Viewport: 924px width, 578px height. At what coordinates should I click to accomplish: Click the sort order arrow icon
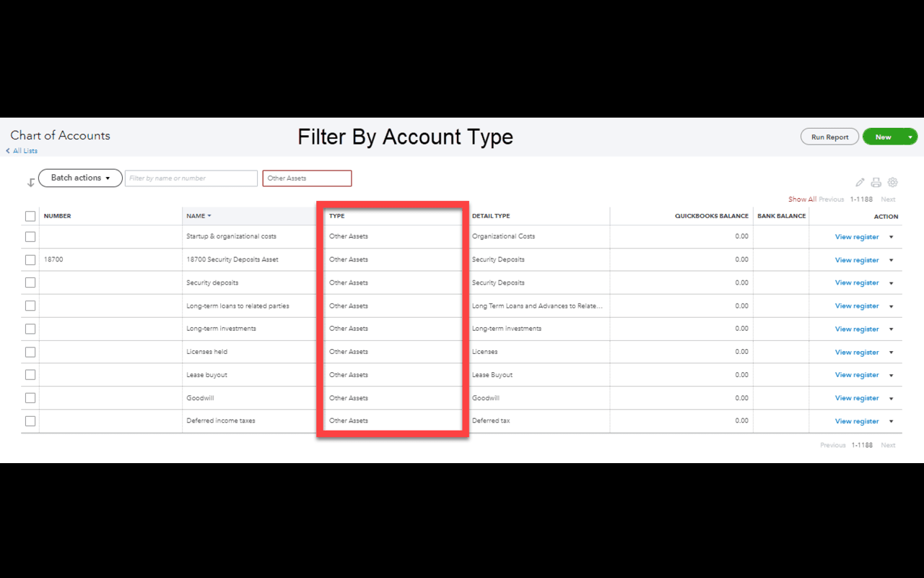(x=31, y=182)
